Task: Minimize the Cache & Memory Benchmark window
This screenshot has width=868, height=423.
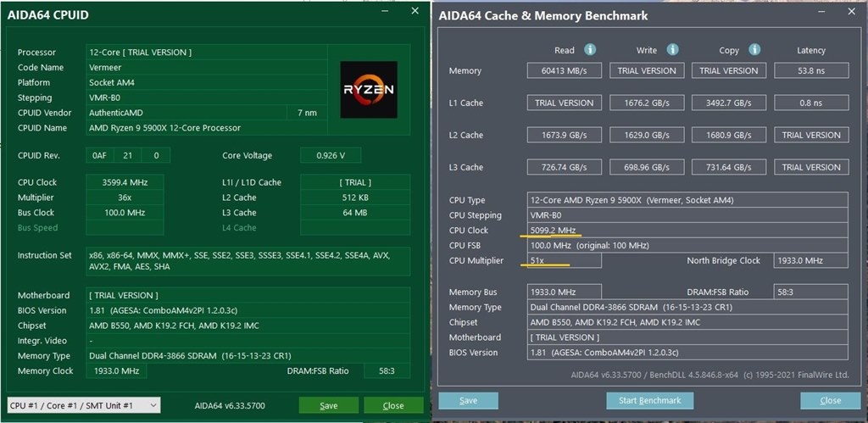Action: coord(823,12)
